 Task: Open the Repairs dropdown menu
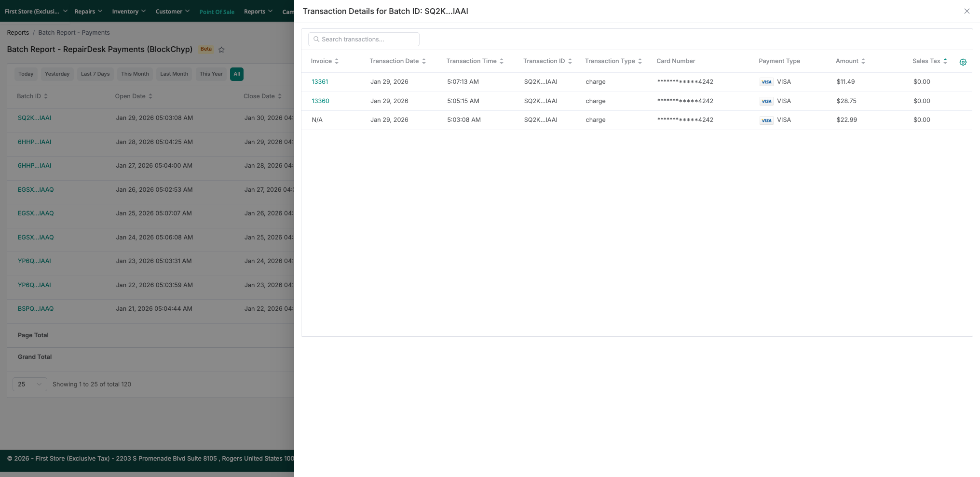[x=88, y=11]
